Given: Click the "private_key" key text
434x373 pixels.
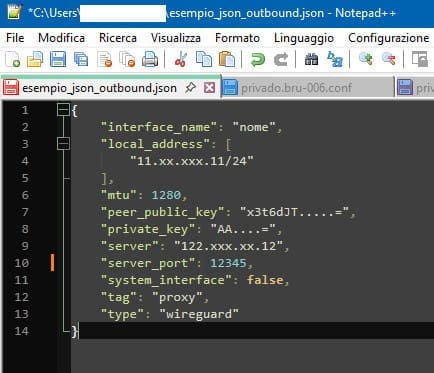Looking at the screenshot, I should click(x=148, y=229).
